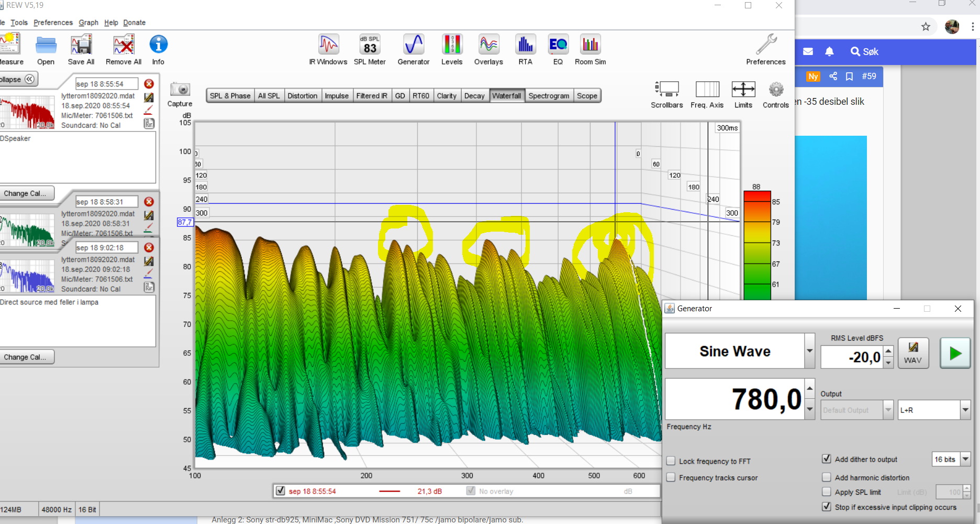Screen dimensions: 980x524
Task: Click the 87,7 dB cursor marker
Action: tap(185, 222)
